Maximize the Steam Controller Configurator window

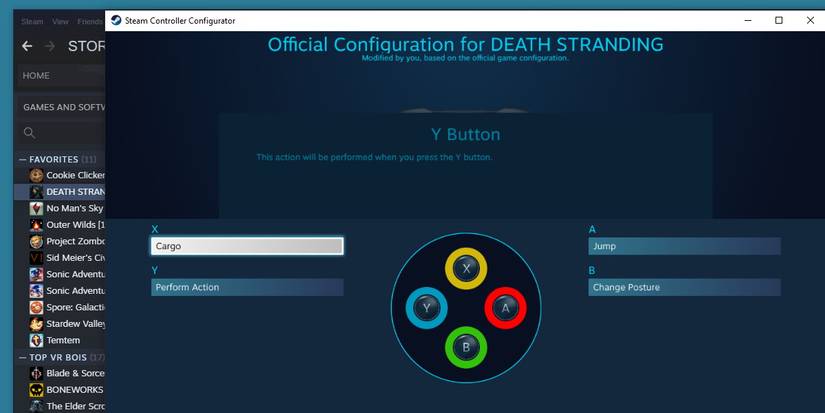[x=779, y=21]
